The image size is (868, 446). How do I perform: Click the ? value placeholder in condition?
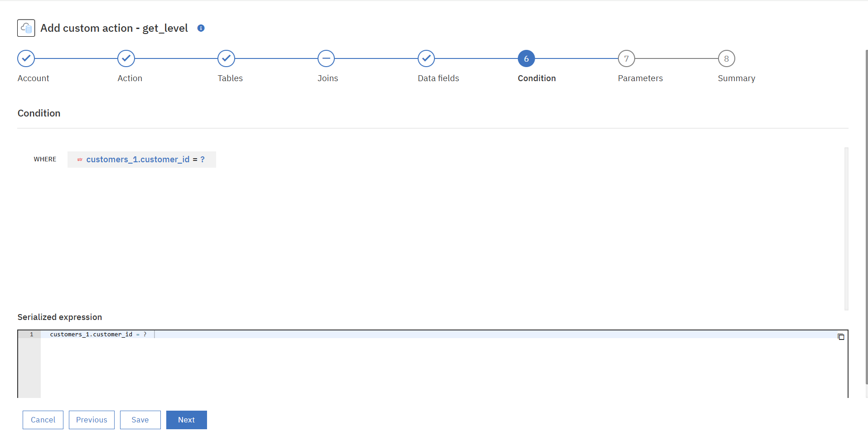pos(203,160)
